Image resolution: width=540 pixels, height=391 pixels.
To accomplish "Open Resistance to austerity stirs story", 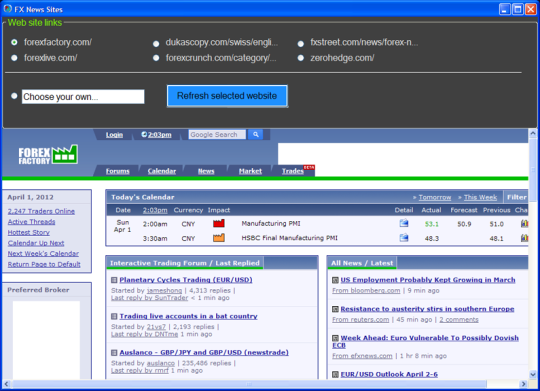I will pyautogui.click(x=427, y=309).
